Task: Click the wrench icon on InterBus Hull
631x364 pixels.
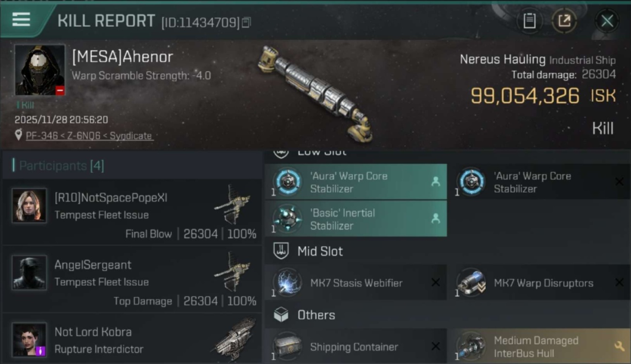Action: (x=619, y=347)
